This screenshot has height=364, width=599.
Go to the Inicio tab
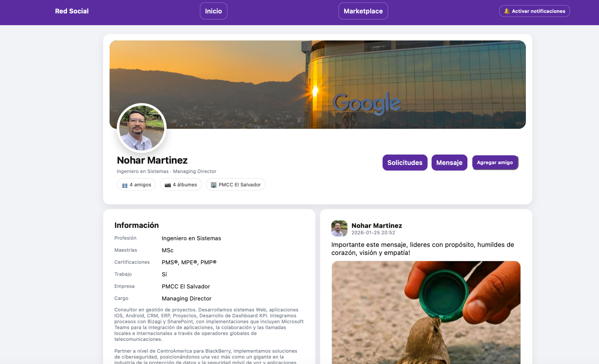[x=214, y=11]
